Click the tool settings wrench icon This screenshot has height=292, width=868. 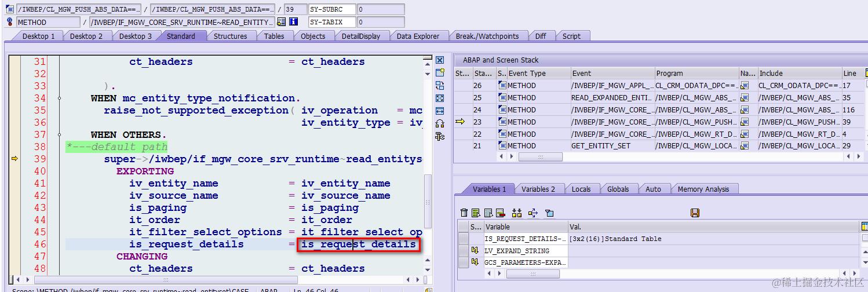pos(440,136)
